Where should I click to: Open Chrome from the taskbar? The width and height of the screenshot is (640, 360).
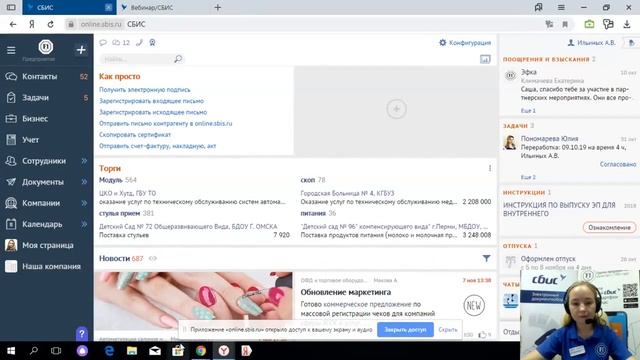tap(200, 351)
